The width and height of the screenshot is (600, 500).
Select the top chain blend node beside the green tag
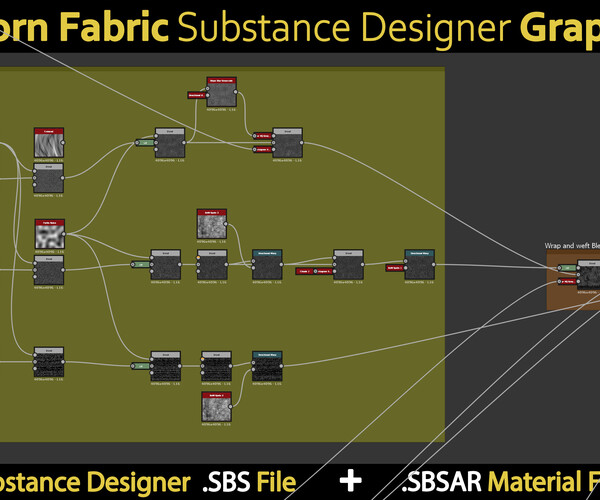[170, 143]
